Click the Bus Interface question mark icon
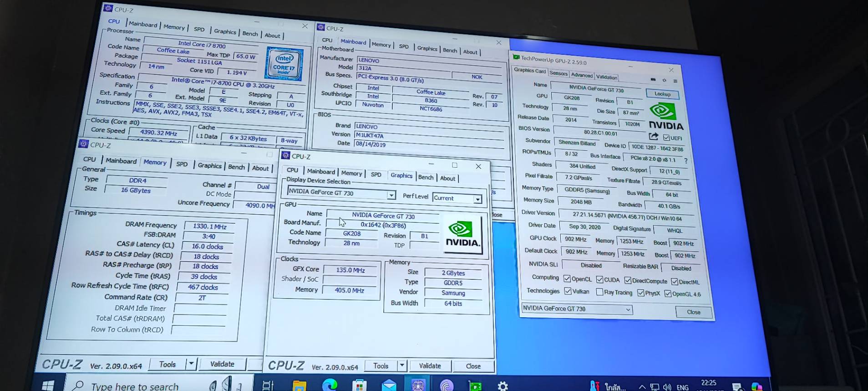Image resolution: width=868 pixels, height=391 pixels. click(685, 160)
